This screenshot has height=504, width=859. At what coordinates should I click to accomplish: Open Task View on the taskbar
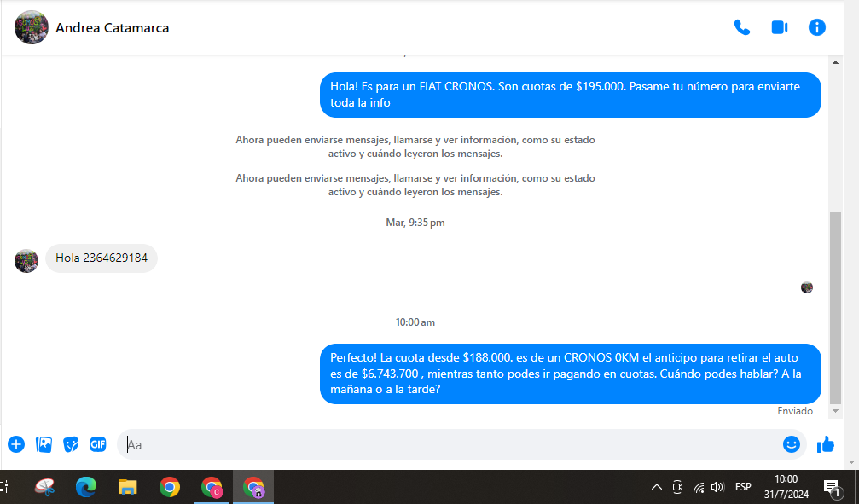pyautogui.click(x=4, y=486)
